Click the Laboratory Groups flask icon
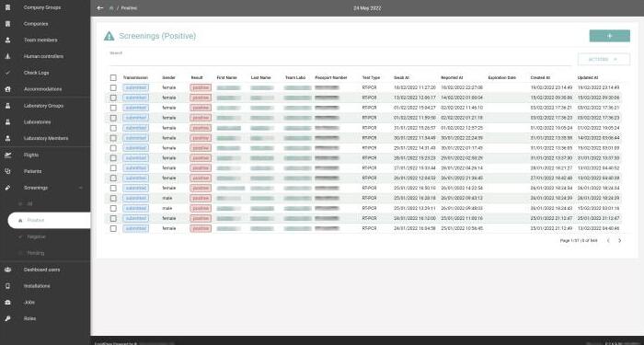 coord(7,106)
